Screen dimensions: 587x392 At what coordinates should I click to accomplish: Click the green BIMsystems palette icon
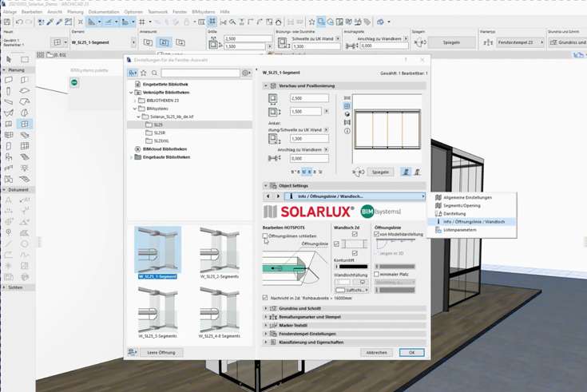pyautogui.click(x=74, y=82)
